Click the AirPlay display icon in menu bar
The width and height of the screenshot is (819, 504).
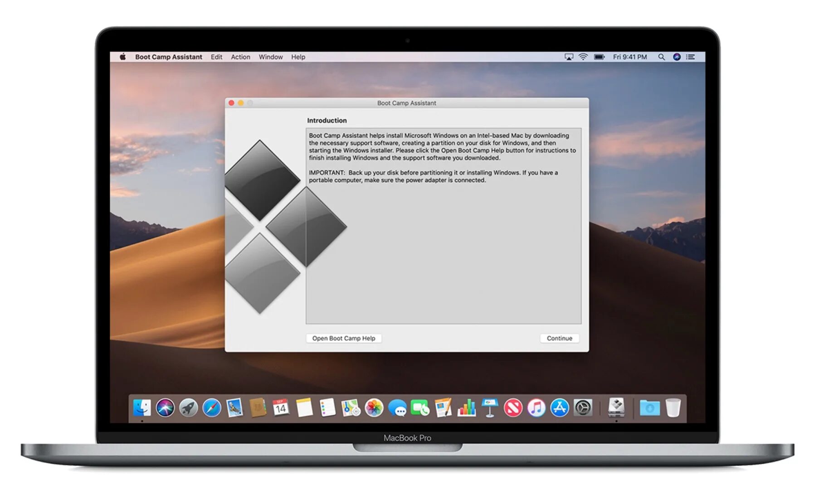569,57
